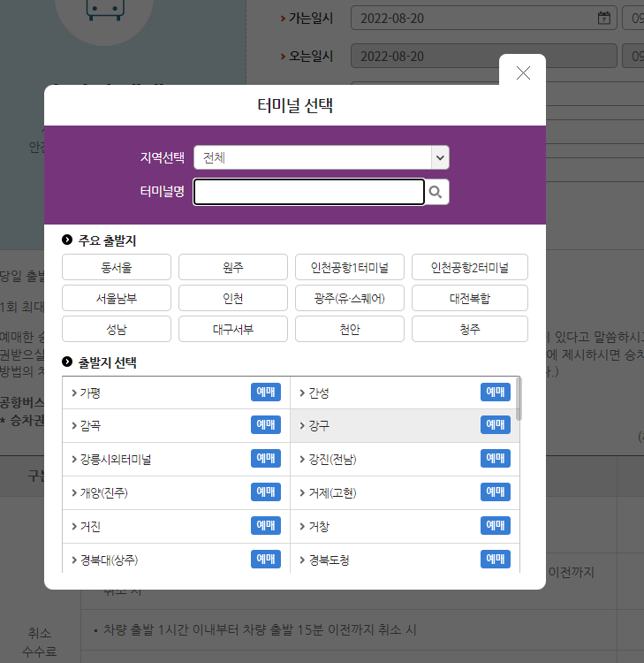Click the 경북대(상주) terminal row
The height and width of the screenshot is (663, 644).
(176, 559)
